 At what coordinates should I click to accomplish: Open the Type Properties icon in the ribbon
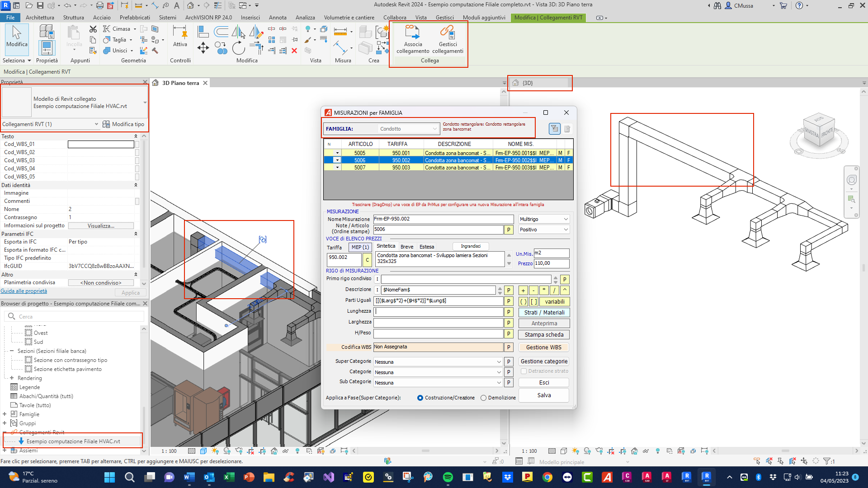[47, 31]
